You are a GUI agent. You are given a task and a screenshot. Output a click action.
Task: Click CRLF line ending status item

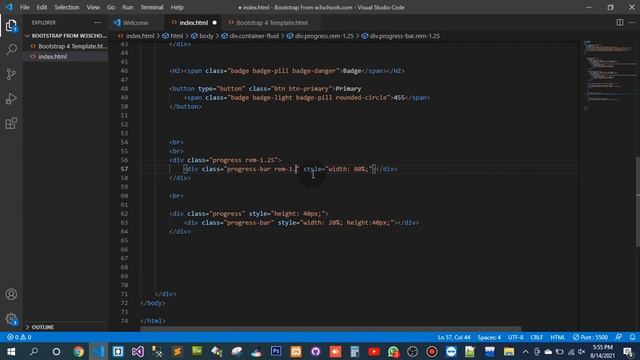(536, 337)
